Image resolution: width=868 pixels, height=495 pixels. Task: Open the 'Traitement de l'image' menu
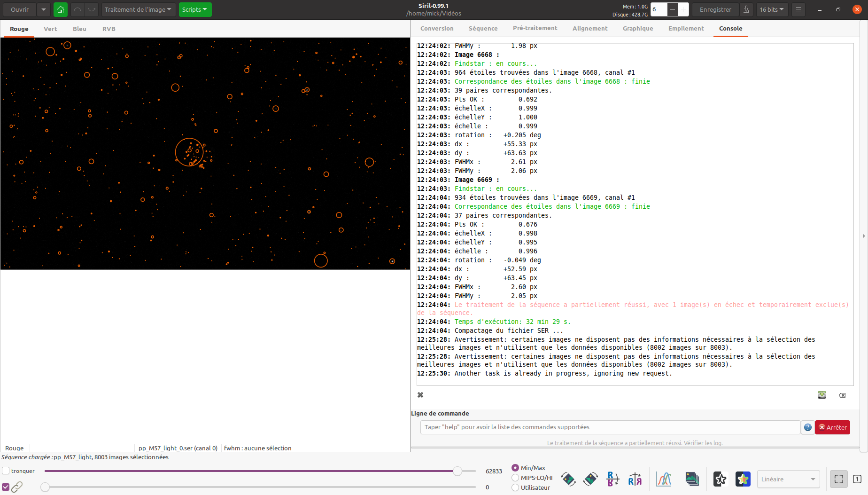click(x=138, y=9)
